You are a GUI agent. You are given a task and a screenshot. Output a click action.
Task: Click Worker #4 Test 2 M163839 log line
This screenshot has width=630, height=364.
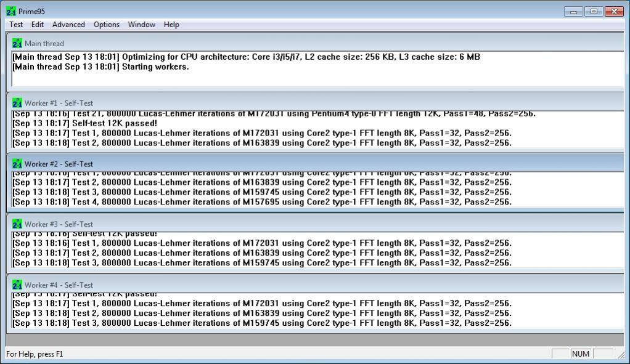[262, 313]
